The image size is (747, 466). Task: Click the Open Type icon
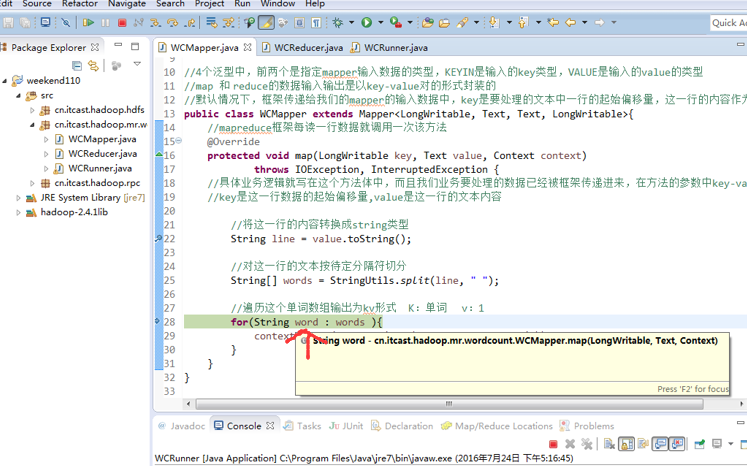427,22
